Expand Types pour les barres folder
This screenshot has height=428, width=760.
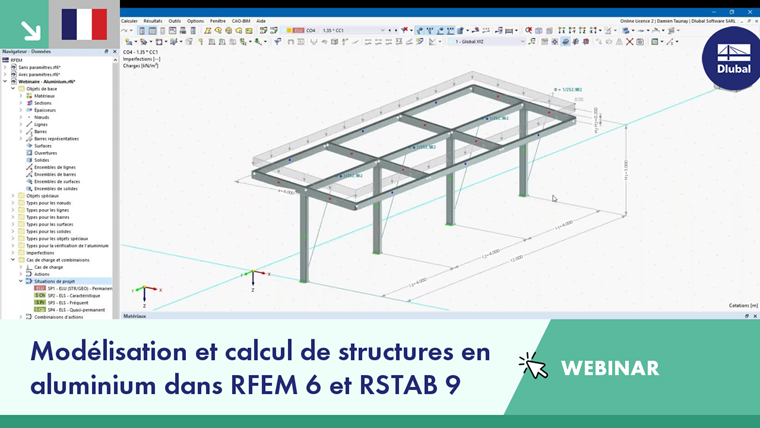tap(13, 217)
